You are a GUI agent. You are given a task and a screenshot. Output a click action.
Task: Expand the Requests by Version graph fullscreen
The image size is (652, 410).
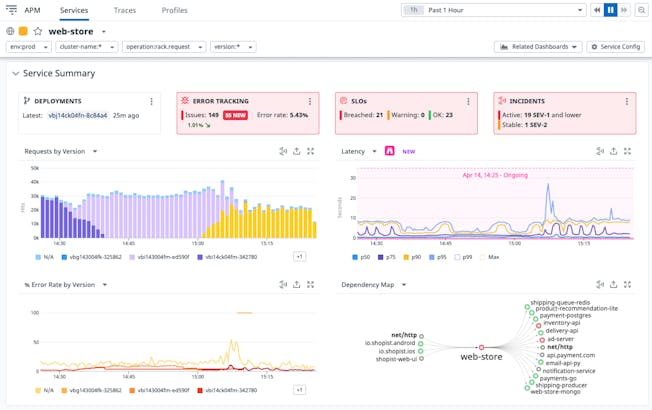pos(311,152)
